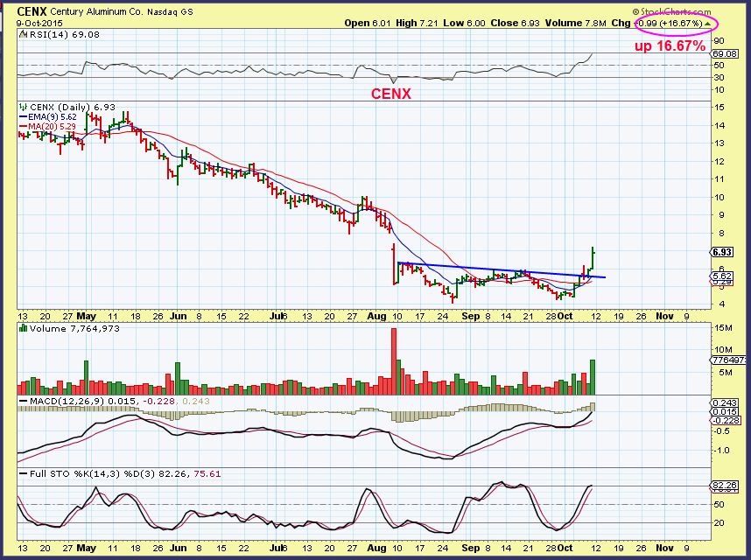Image resolution: width=751 pixels, height=560 pixels.
Task: Click the last green volume bar on Oct 9
Action: (x=592, y=376)
